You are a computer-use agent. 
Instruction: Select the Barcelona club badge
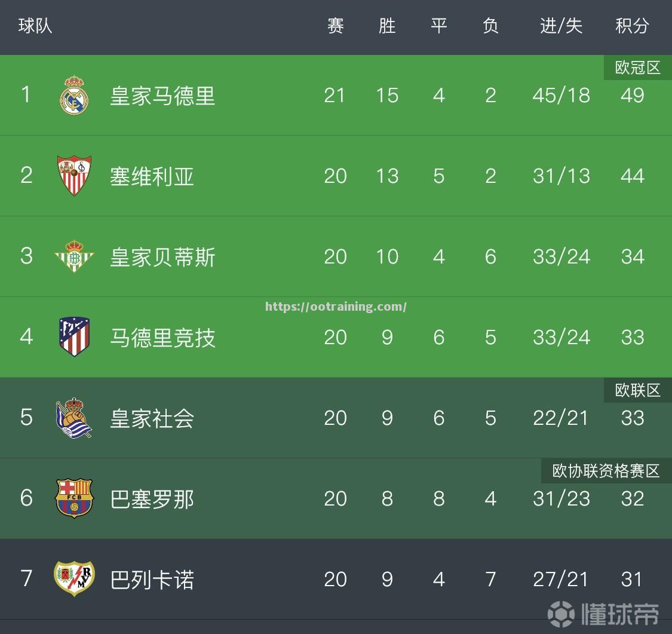pyautogui.click(x=74, y=498)
